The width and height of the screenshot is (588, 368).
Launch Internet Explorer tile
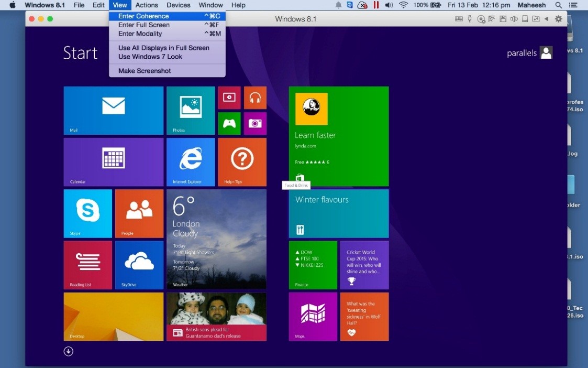click(191, 162)
